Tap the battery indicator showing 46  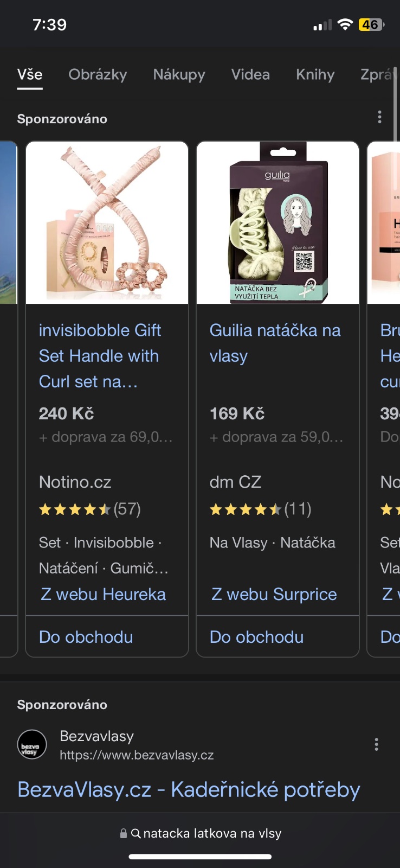[x=371, y=24]
